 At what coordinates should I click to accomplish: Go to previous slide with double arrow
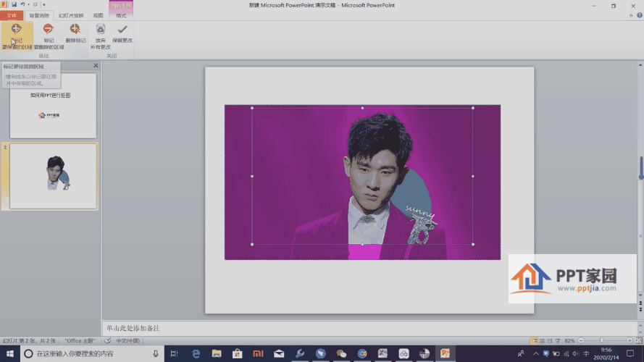point(640,303)
